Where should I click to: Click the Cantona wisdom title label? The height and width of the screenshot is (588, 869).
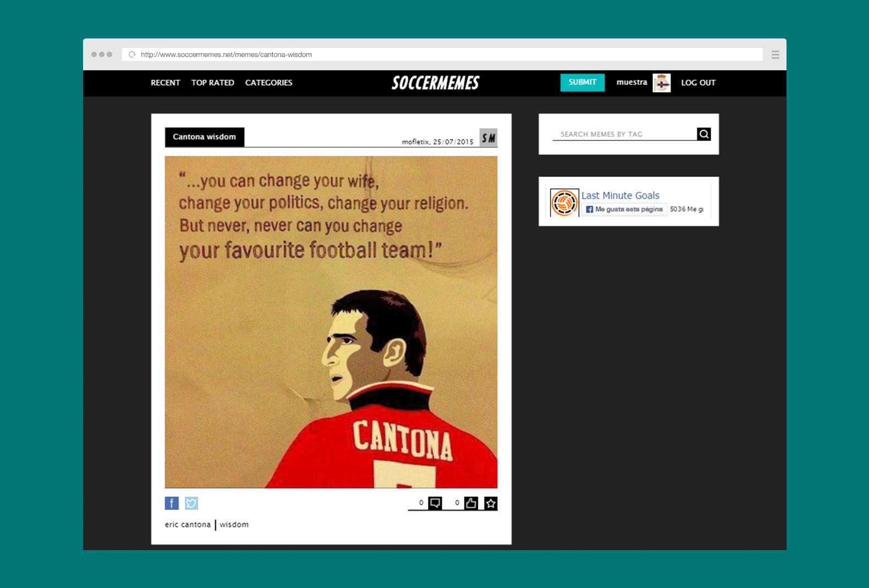205,137
